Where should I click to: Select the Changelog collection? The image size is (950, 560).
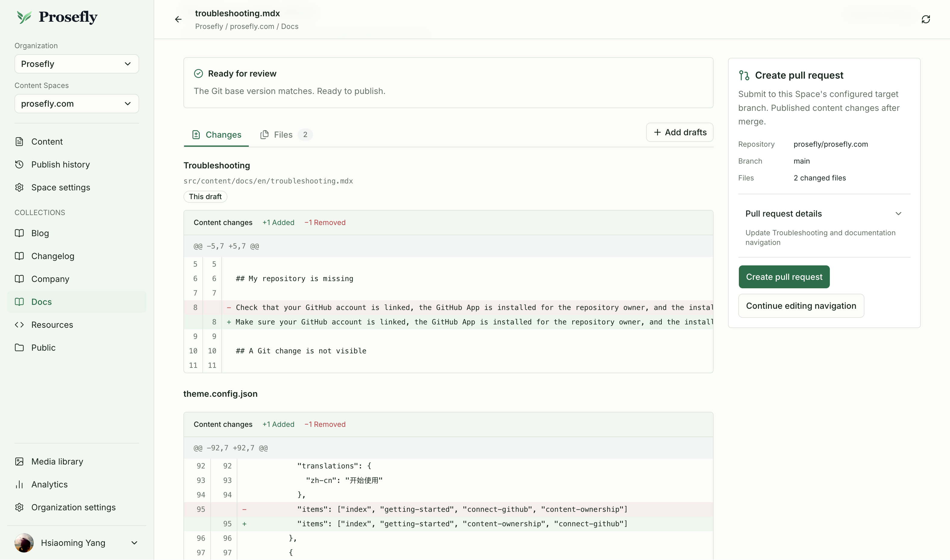pos(77,256)
